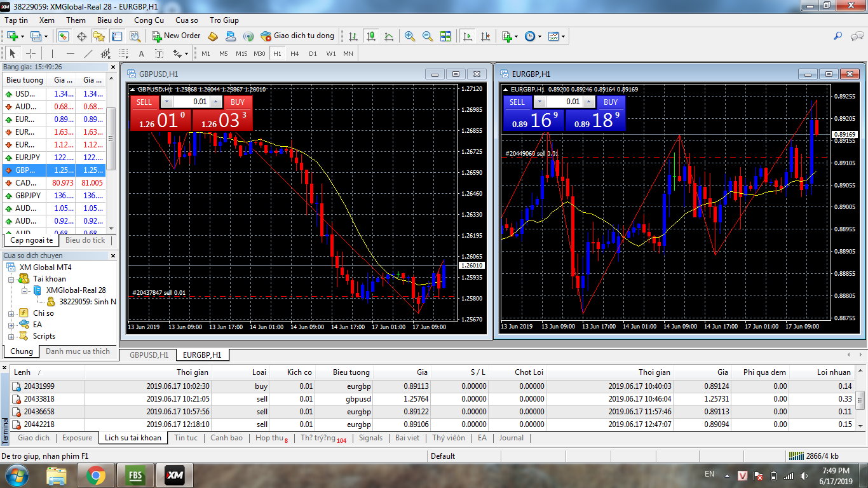868x488 pixels.
Task: Switch to D1 timeframe
Action: (313, 53)
